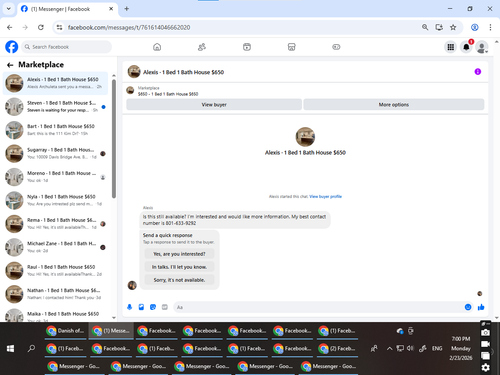Open the Facebook home logo
The height and width of the screenshot is (375, 500).
(12, 47)
